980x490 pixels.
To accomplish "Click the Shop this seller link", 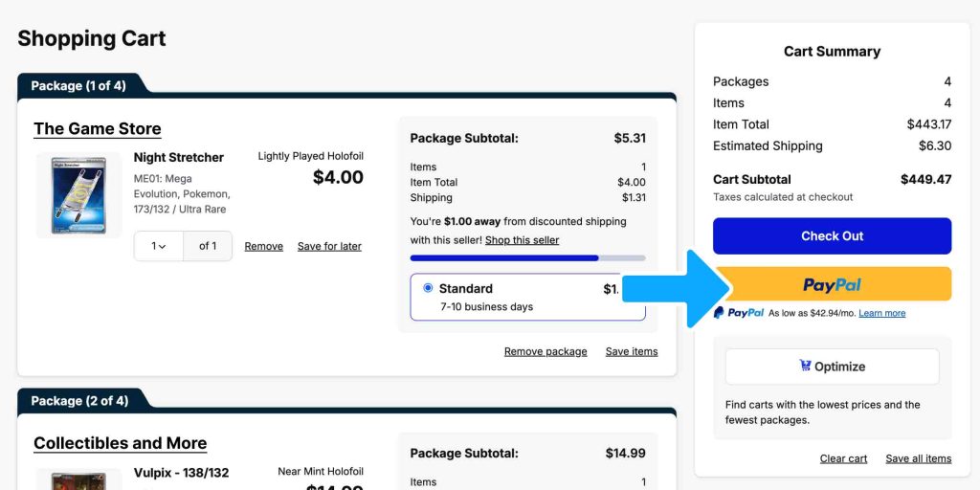I will tap(522, 240).
